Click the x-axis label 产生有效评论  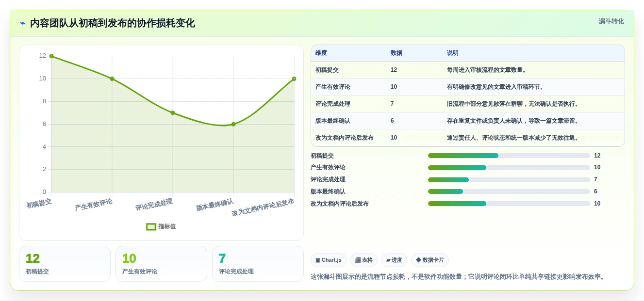coord(93,205)
